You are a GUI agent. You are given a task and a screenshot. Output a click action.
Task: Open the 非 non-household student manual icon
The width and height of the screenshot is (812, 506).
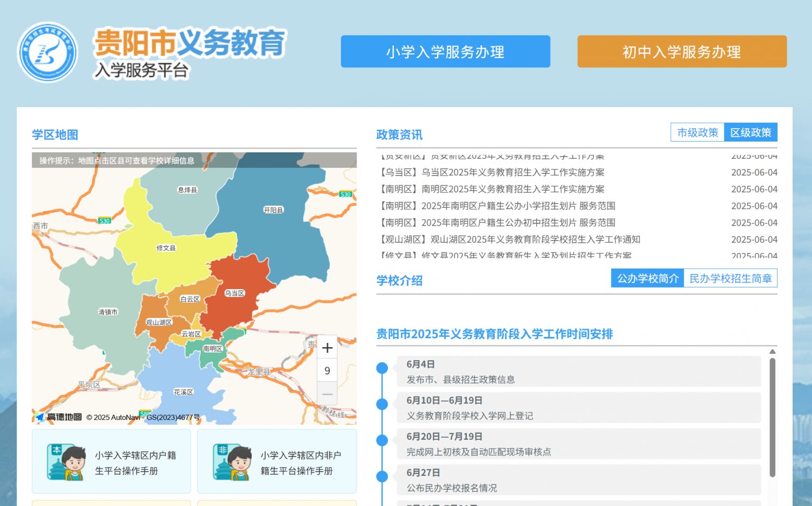coord(232,462)
